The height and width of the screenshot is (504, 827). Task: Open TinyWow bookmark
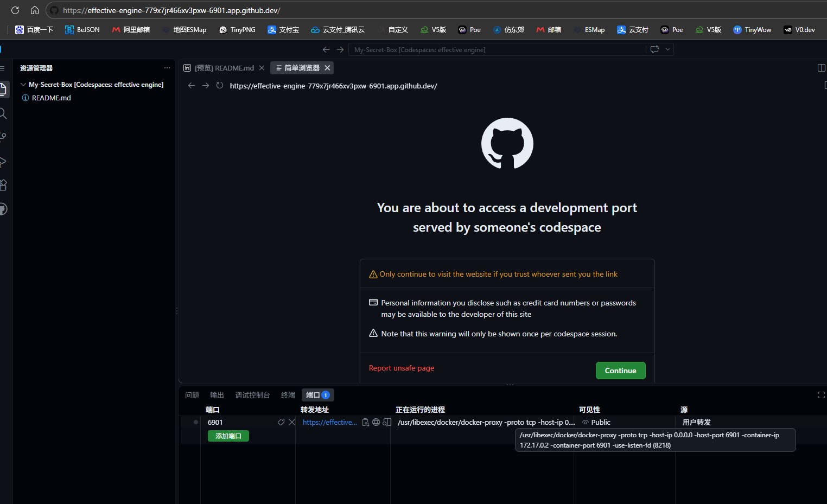(752, 30)
